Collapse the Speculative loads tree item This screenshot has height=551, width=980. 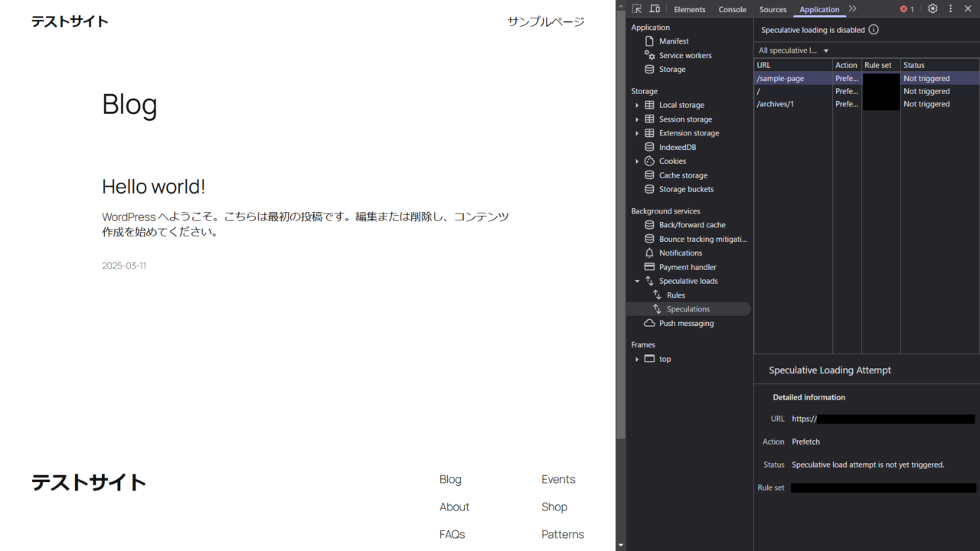pyautogui.click(x=637, y=281)
